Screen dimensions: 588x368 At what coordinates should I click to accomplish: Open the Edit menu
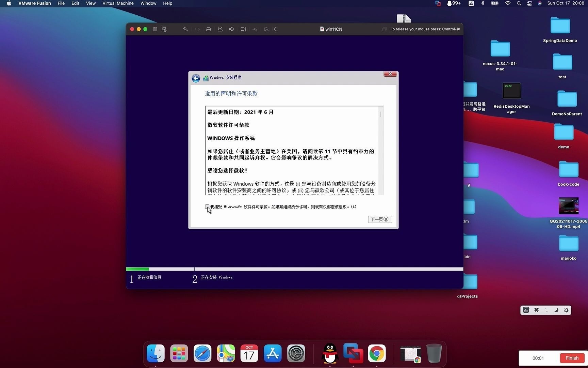pos(75,3)
